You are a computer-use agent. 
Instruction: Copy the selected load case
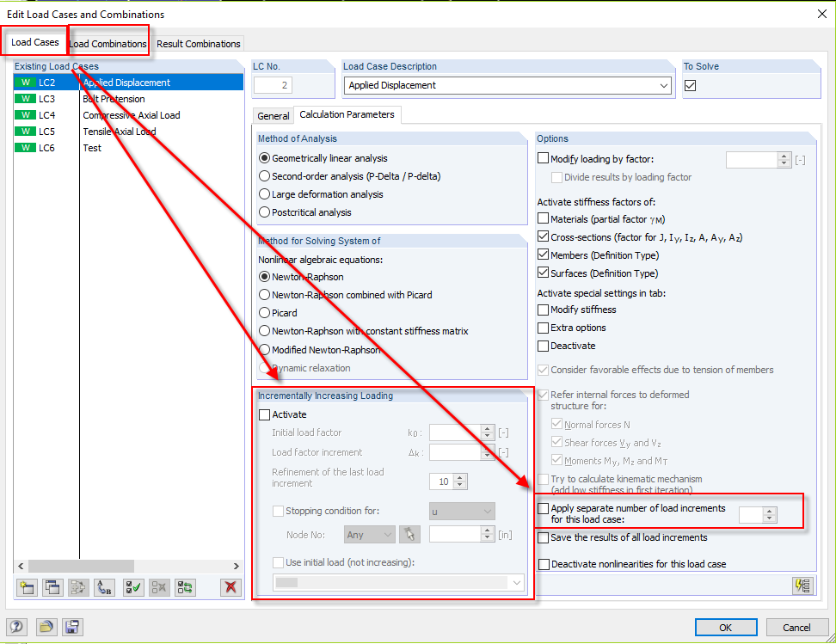pos(53,587)
